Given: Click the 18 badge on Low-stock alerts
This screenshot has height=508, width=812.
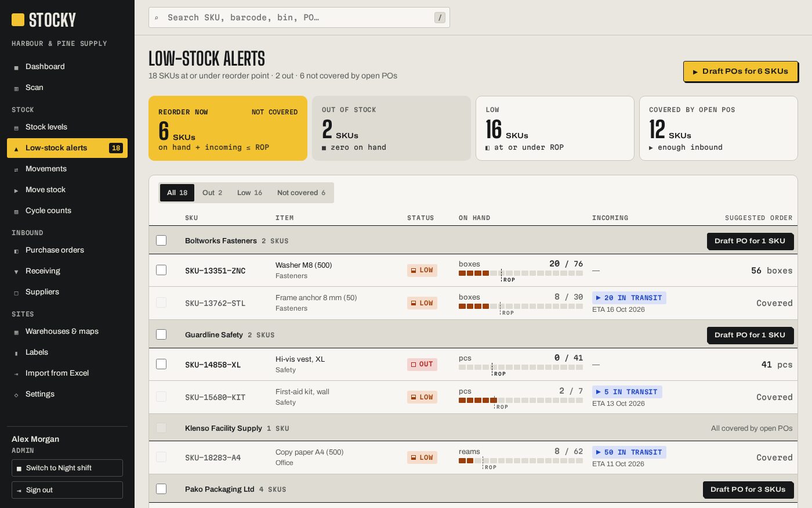Looking at the screenshot, I should pos(116,148).
